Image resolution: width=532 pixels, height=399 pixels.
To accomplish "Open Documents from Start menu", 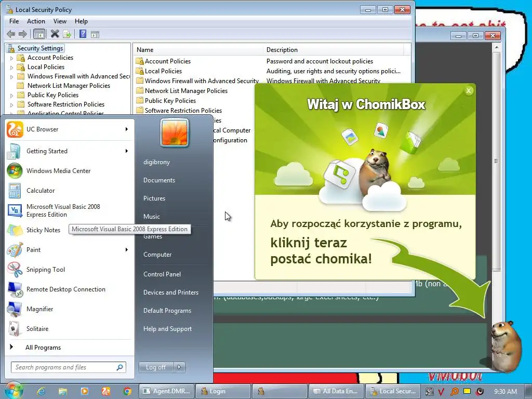I will 159,180.
